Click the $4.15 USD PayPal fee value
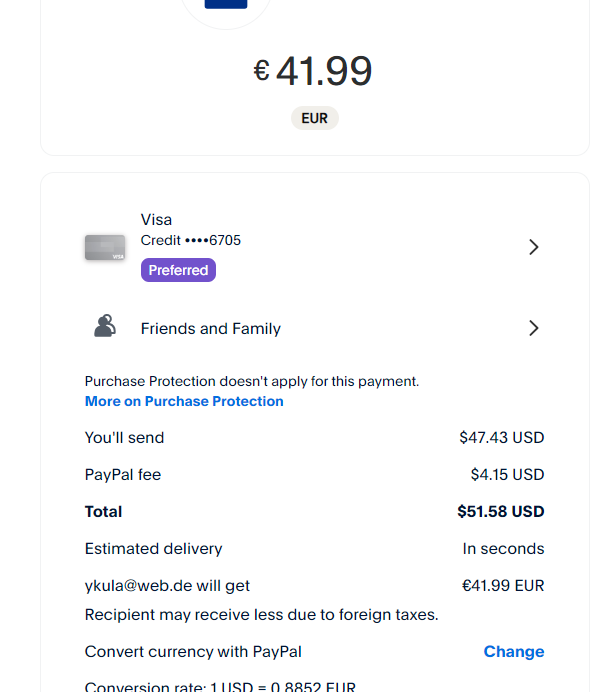 click(x=507, y=474)
